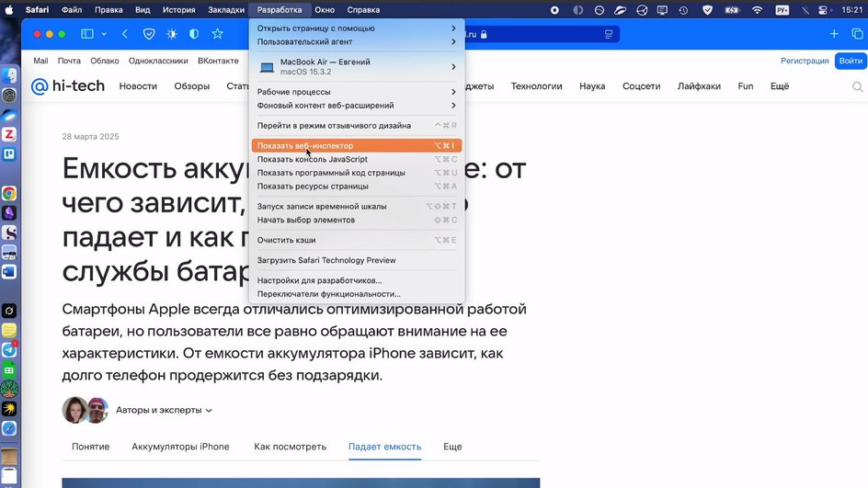Click the screen recording indicator icon
This screenshot has width=868, height=488.
click(554, 10)
